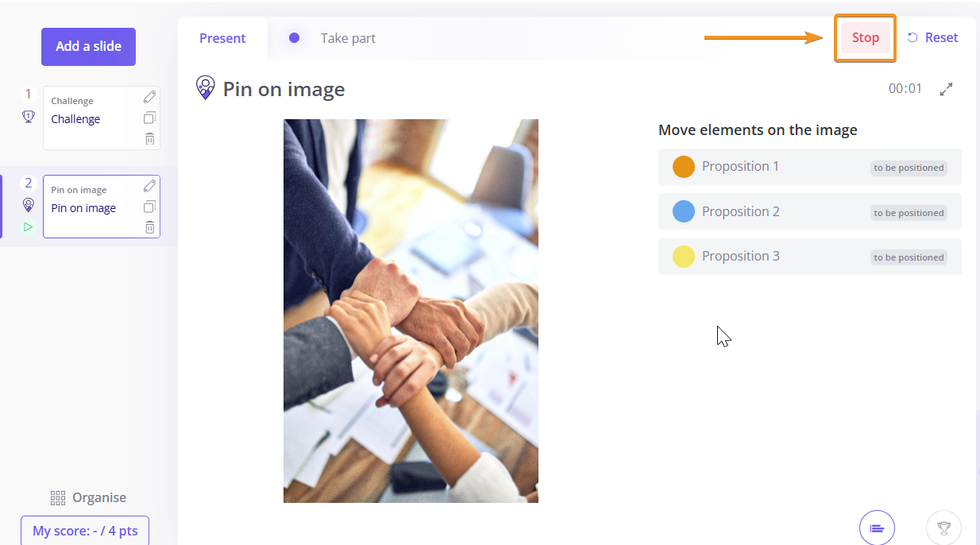
Task: Open the answers list round button
Action: tap(877, 528)
